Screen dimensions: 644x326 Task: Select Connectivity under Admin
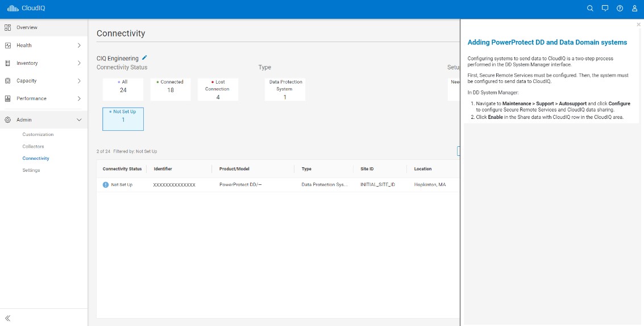tap(36, 158)
